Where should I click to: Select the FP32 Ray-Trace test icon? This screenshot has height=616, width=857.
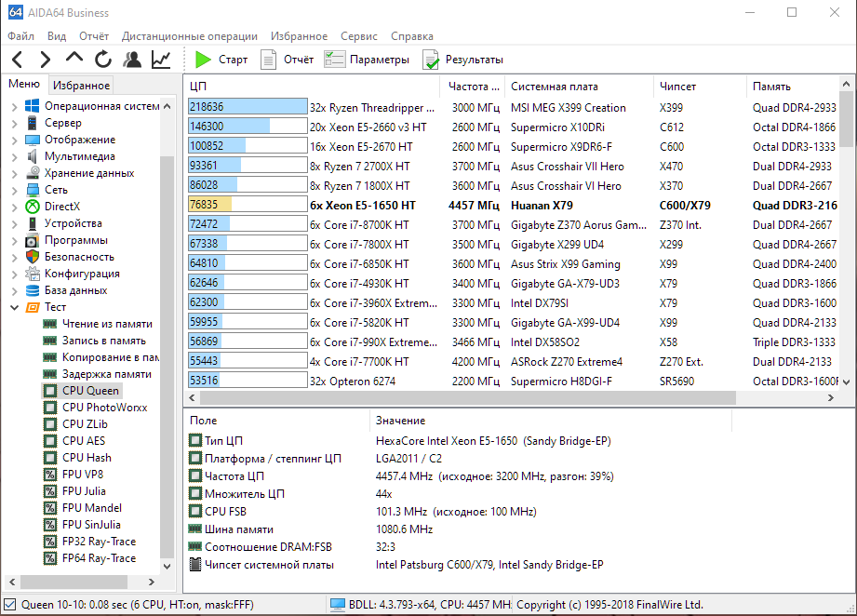pos(49,542)
